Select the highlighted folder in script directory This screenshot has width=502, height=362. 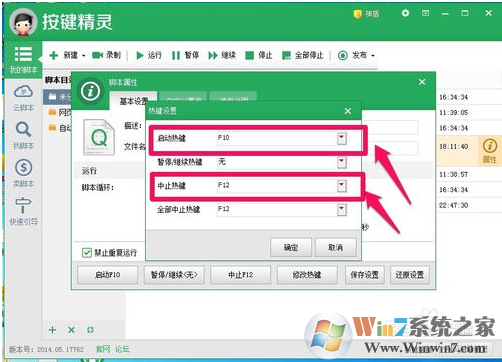(x=57, y=97)
